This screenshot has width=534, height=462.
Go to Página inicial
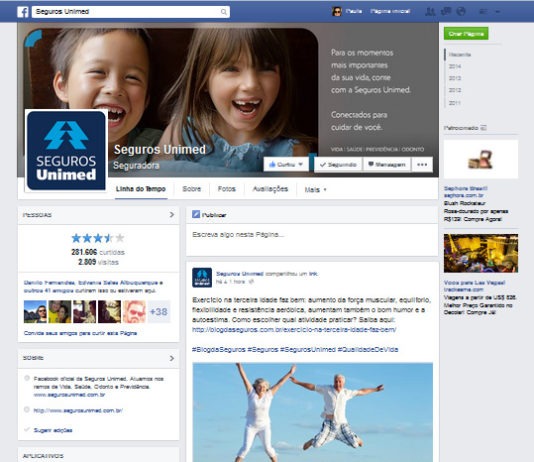tap(390, 11)
